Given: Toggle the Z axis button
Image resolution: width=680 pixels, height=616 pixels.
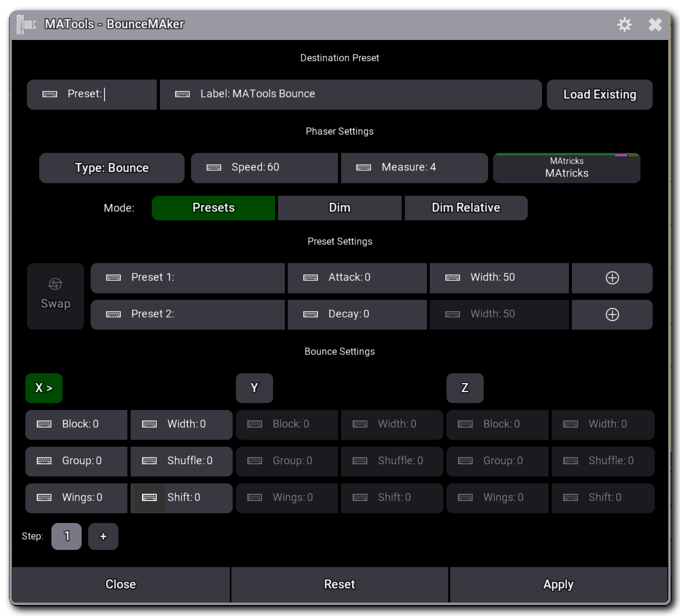Looking at the screenshot, I should (465, 388).
